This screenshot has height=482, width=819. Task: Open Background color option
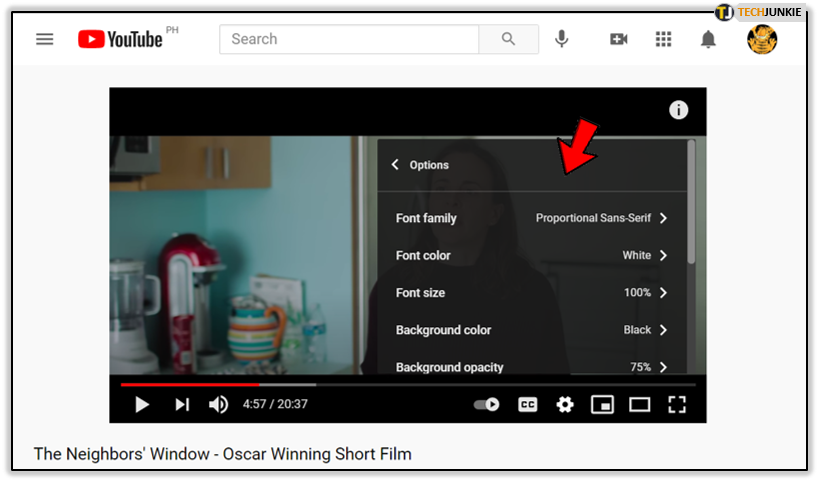(531, 330)
